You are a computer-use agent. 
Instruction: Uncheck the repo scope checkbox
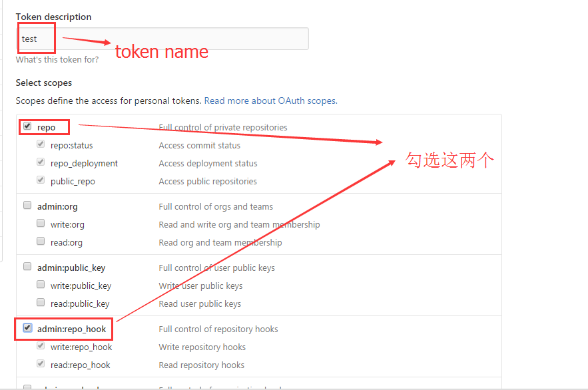tap(27, 126)
